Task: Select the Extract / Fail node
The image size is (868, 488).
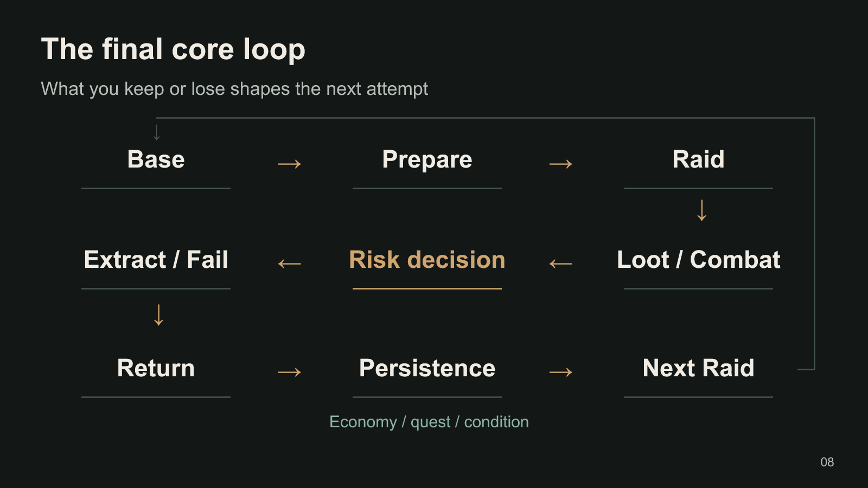Action: (156, 260)
